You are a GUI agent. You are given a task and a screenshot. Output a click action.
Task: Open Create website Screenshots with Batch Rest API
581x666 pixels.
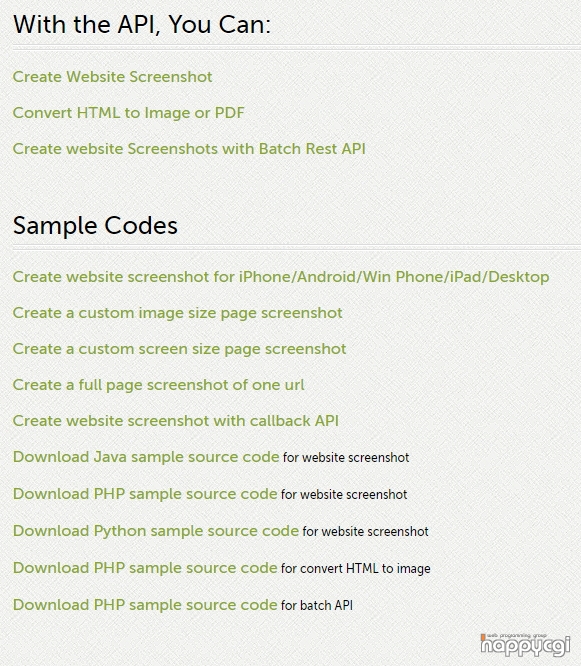coord(189,149)
